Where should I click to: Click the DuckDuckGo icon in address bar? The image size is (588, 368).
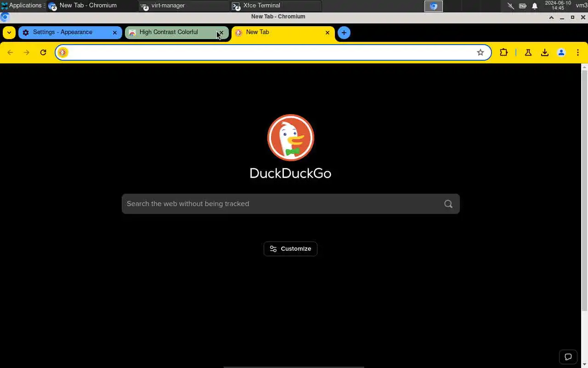(63, 52)
